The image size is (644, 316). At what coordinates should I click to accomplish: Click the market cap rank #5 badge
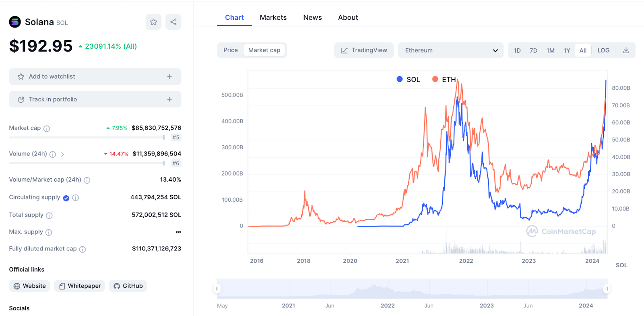tap(176, 138)
